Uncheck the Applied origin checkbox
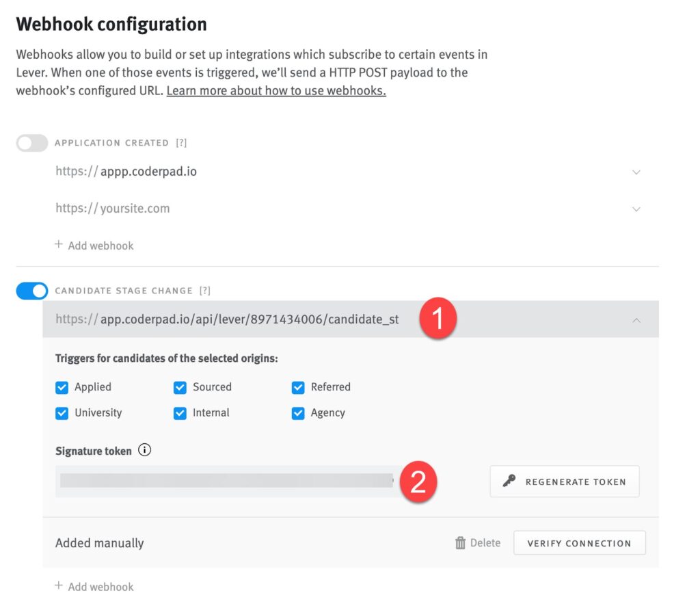The width and height of the screenshot is (700, 606). click(62, 387)
